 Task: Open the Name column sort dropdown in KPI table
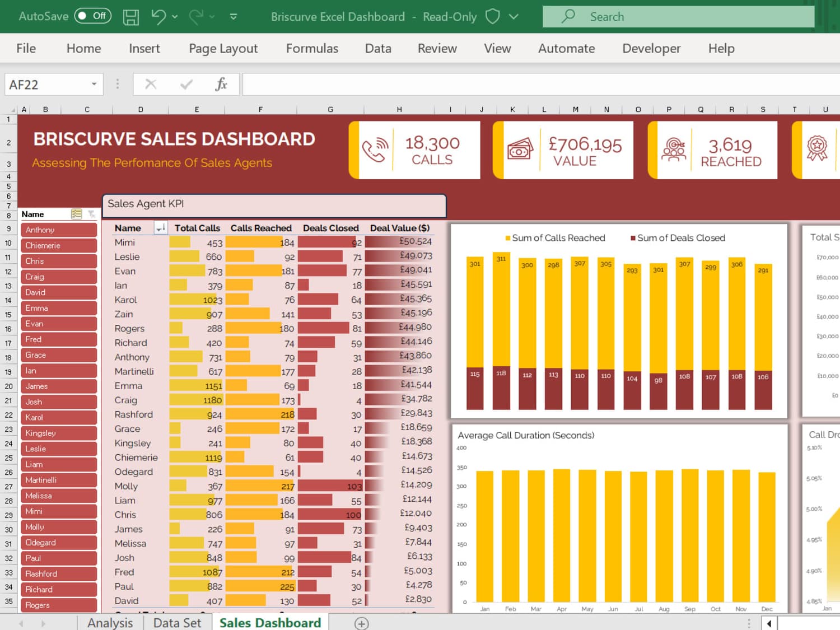coord(161,228)
